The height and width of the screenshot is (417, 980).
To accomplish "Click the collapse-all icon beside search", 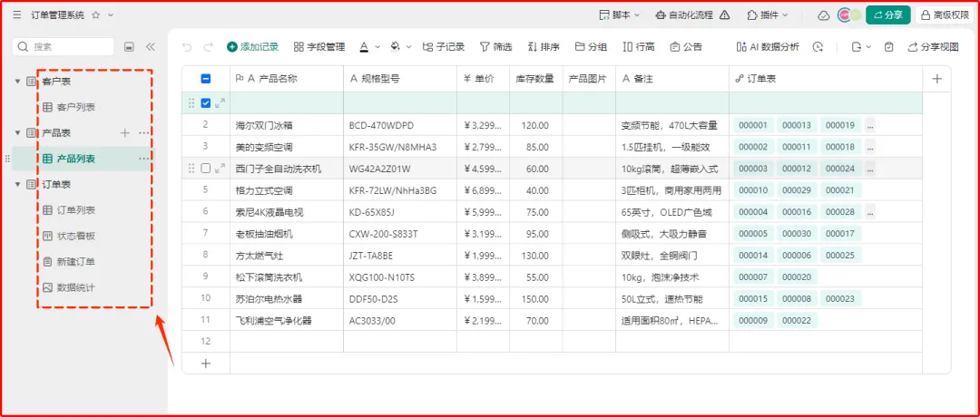I will coord(129,47).
